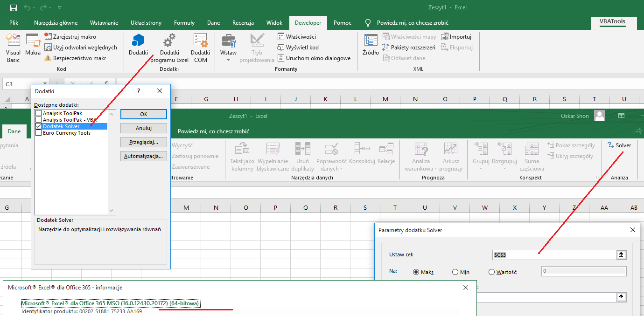Viewport: 644px width, 316px height.
Task: Open the Recenzja tab
Action: pos(243,23)
